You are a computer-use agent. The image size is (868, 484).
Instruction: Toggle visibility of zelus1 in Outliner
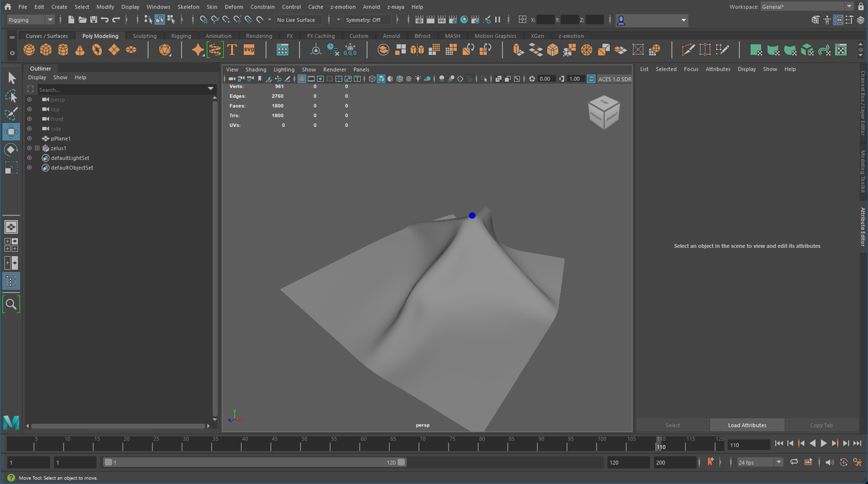(29, 148)
